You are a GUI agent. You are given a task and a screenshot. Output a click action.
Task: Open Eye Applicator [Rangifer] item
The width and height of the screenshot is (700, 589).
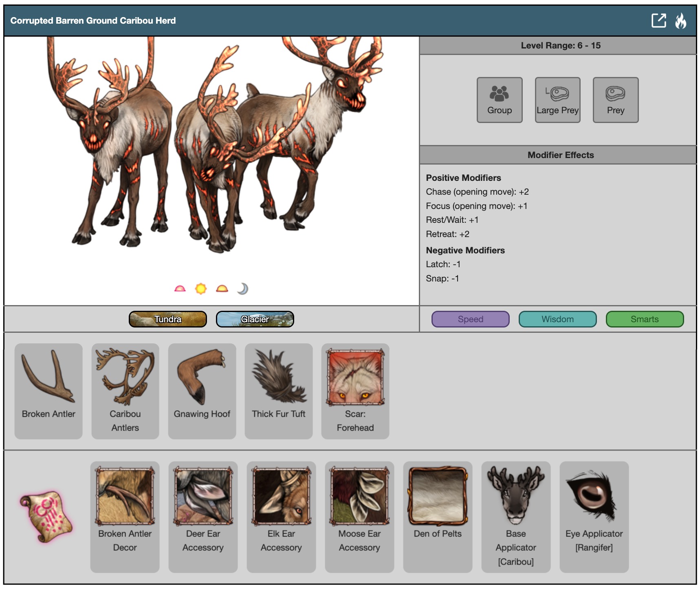pyautogui.click(x=594, y=516)
